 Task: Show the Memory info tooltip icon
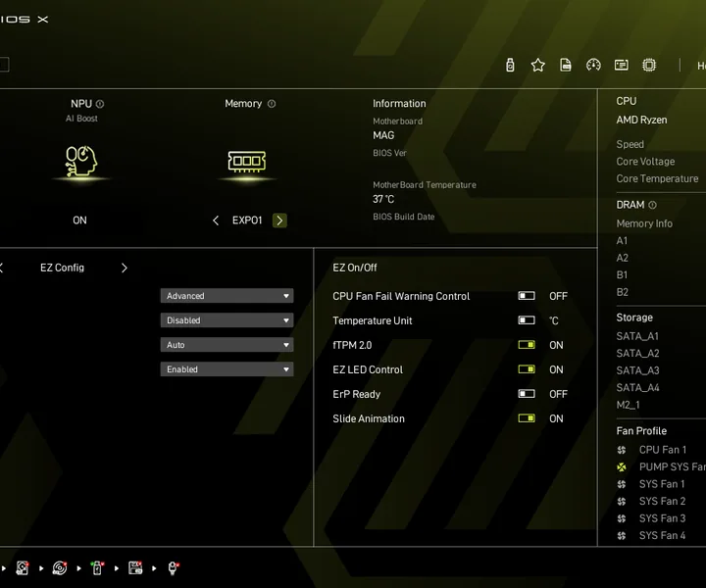click(x=272, y=104)
